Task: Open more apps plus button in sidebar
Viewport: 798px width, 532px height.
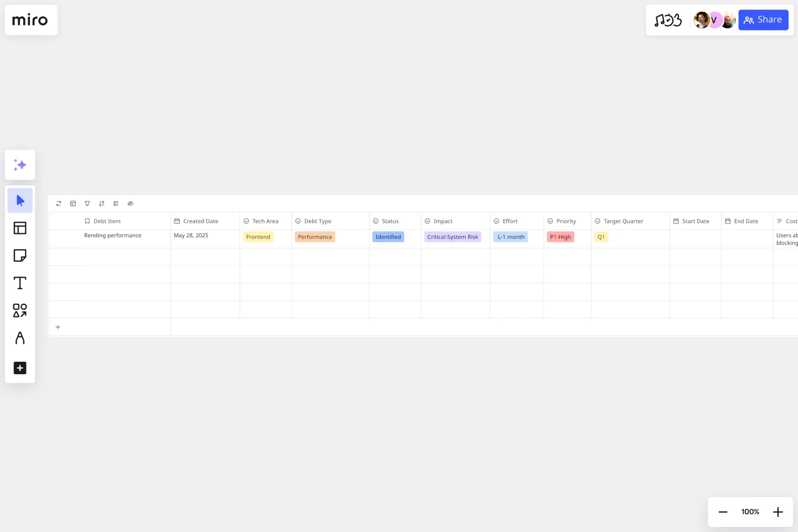Action: coord(20,368)
